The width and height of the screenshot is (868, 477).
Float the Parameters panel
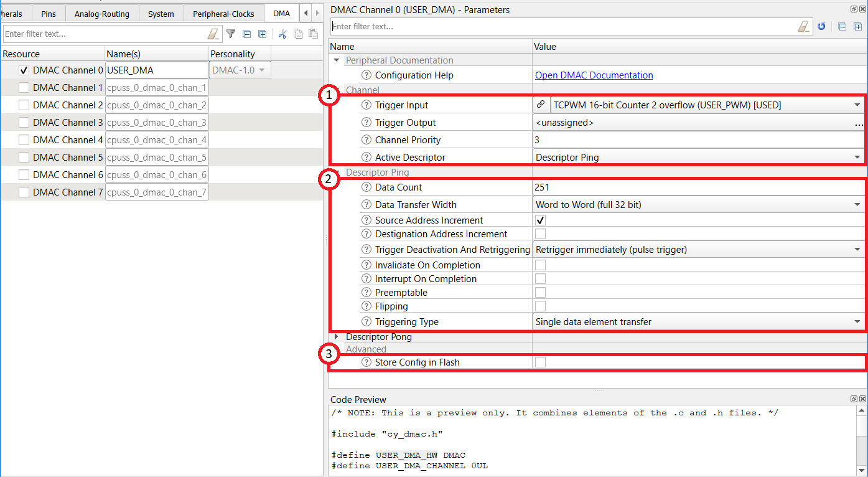854,9
